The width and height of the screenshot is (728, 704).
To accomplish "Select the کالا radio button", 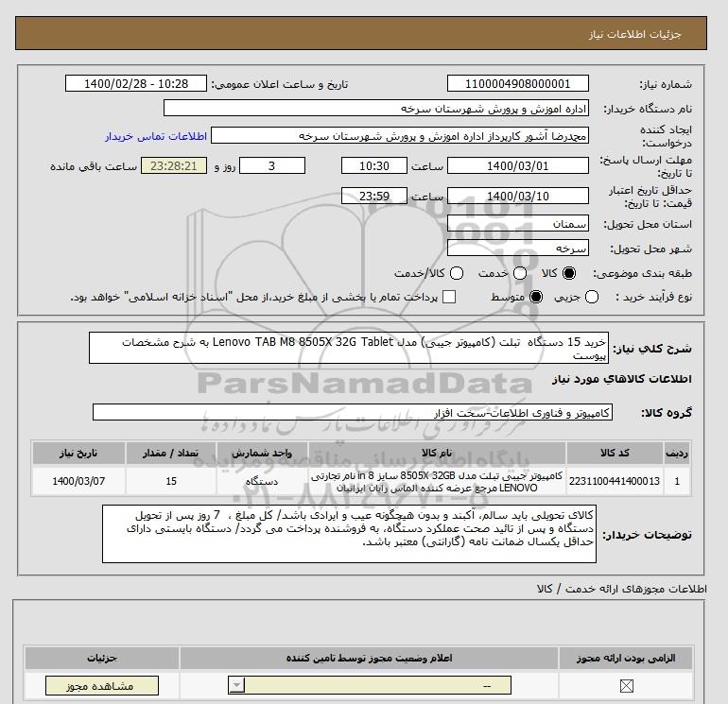I will (x=569, y=273).
